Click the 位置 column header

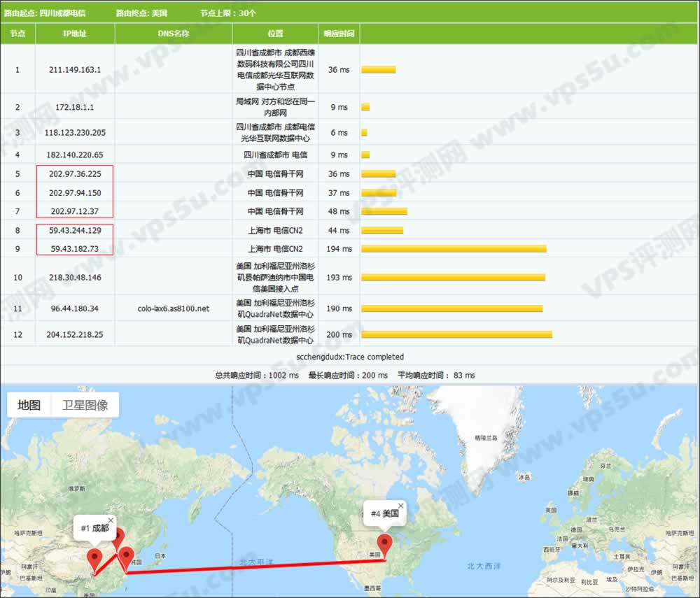point(275,34)
